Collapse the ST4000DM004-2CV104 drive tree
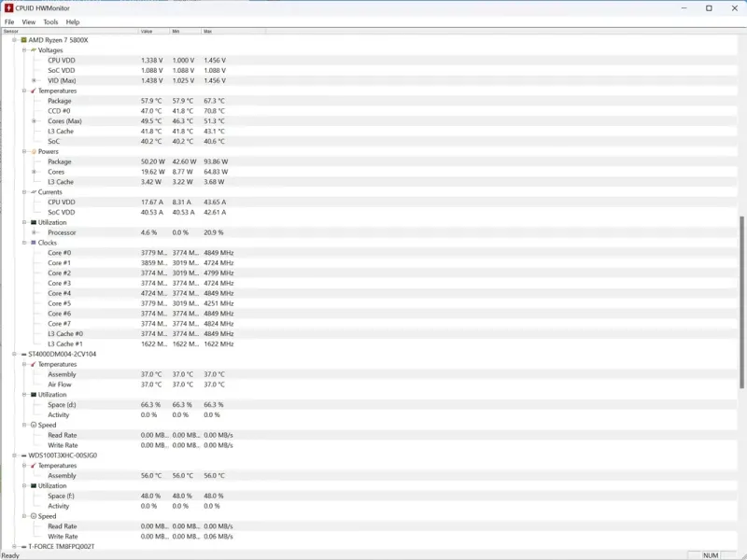The image size is (747, 560). pyautogui.click(x=14, y=354)
